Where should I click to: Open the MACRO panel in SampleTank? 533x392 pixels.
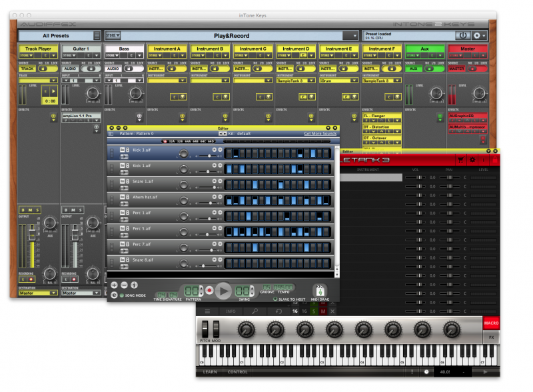491,323
